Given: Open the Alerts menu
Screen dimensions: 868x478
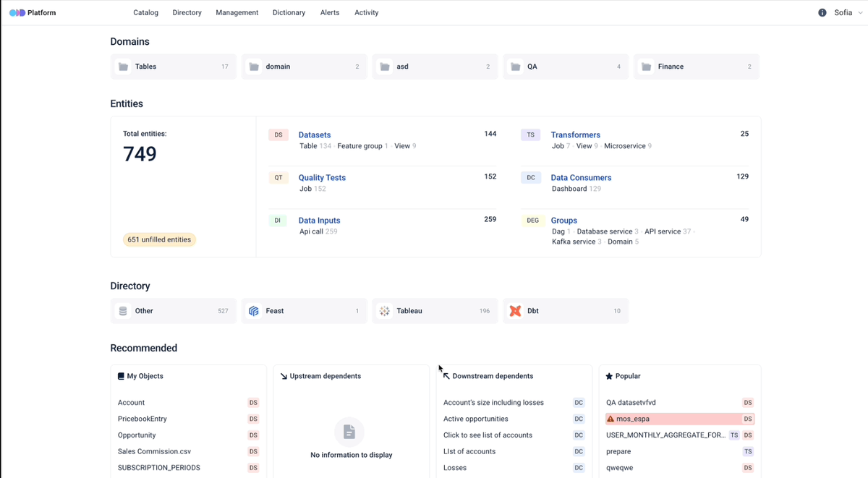Looking at the screenshot, I should (330, 12).
